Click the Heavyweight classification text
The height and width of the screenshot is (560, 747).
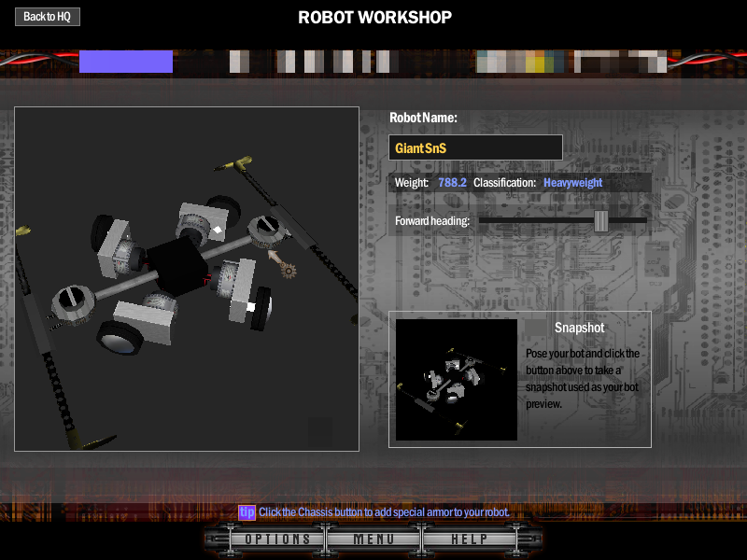(573, 183)
